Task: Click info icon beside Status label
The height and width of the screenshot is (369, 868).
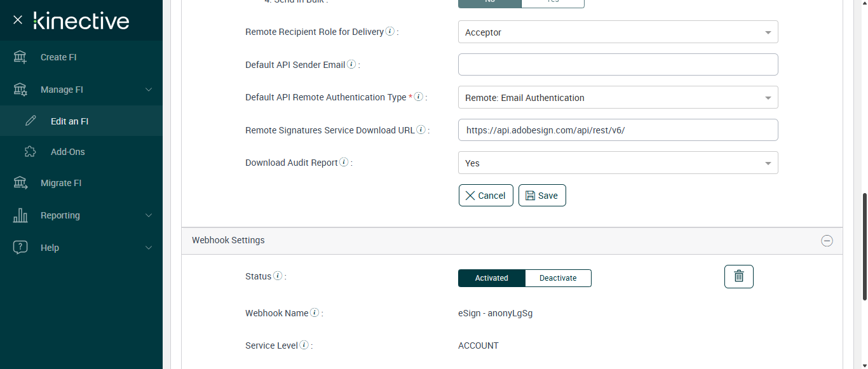Action: 278,276
